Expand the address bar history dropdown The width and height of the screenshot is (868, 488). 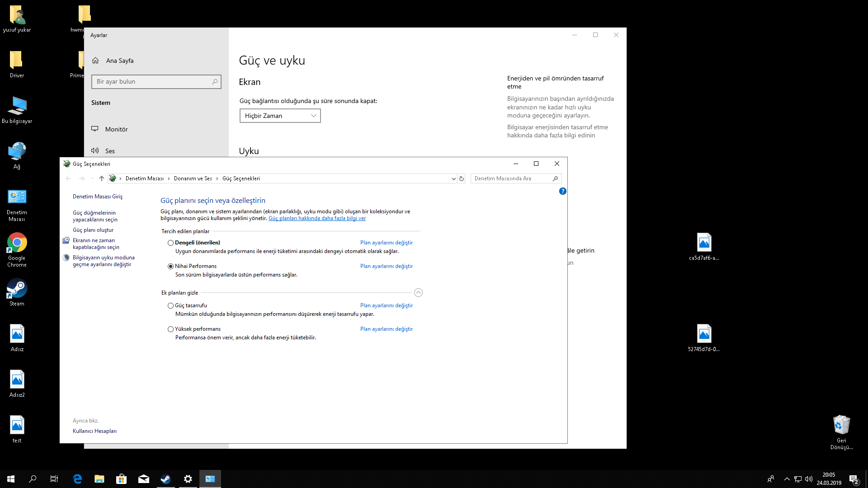(453, 178)
